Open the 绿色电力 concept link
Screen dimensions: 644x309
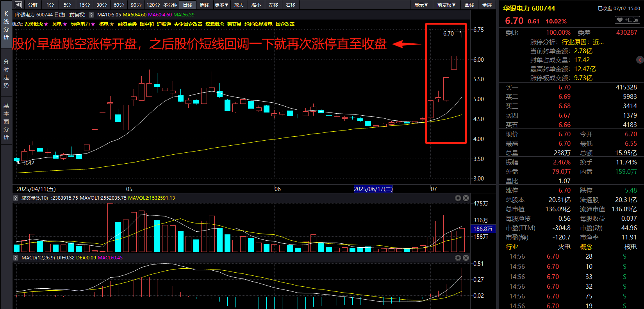click(x=80, y=24)
